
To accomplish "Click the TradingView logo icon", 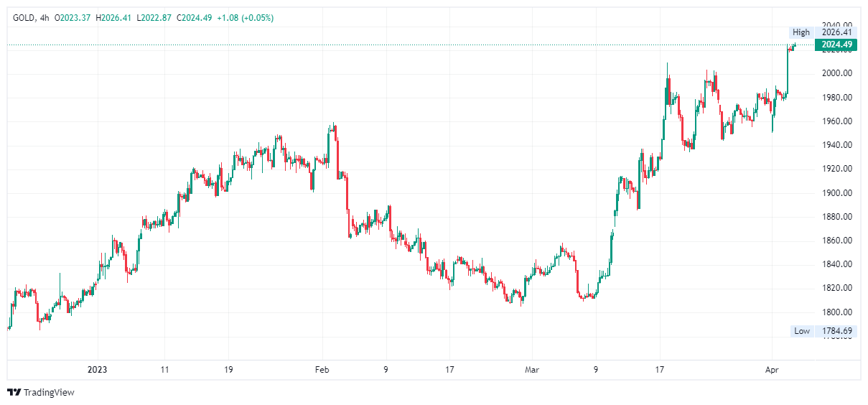I will click(x=14, y=392).
